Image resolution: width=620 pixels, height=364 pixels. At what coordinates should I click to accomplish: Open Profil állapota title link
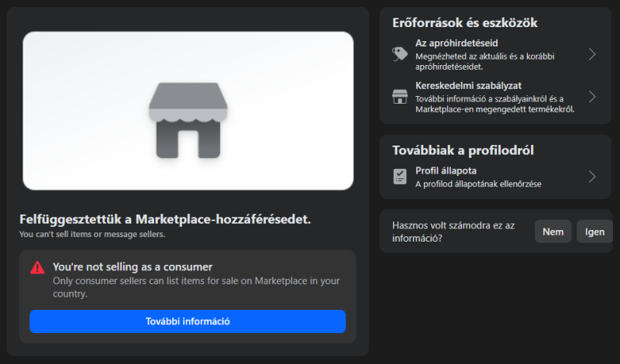(446, 170)
